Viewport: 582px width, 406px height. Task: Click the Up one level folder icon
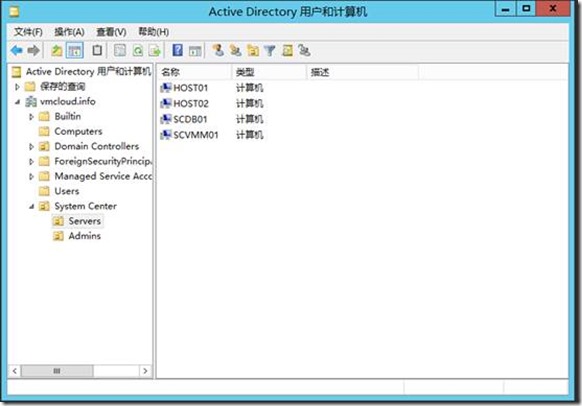pos(57,50)
